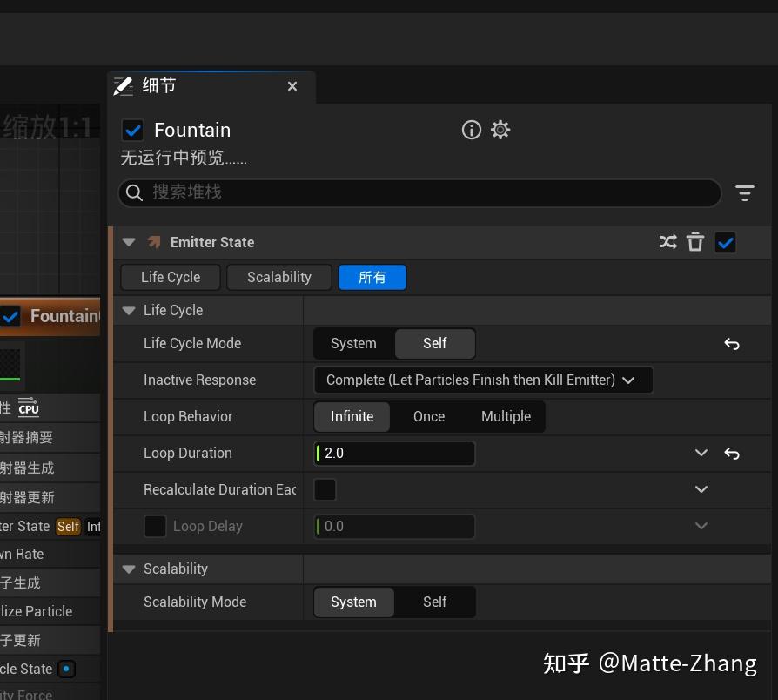The image size is (778, 700).
Task: Open the Loop Duration dropdown chevron
Action: coord(701,453)
